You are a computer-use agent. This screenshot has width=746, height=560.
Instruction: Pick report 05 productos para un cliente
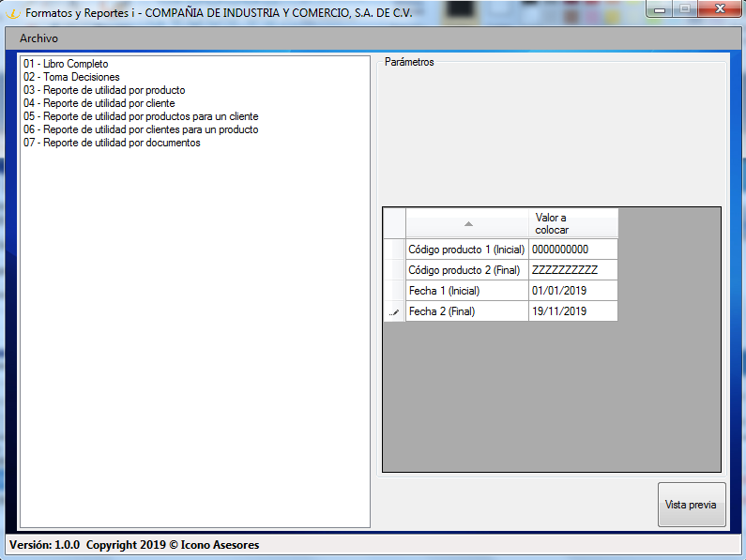pyautogui.click(x=141, y=116)
